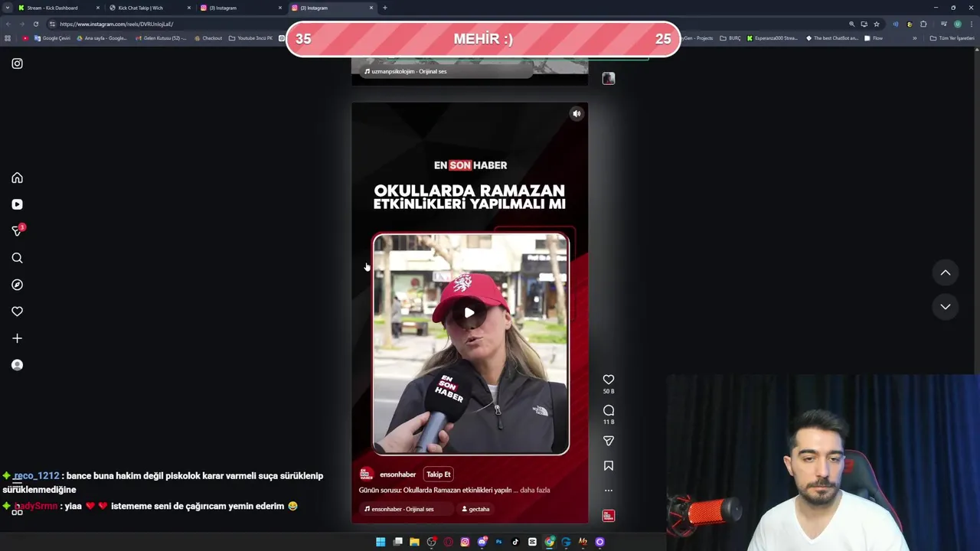Open Esperanza000 Stream bookmark
This screenshot has height=551, width=980.
[x=773, y=38]
